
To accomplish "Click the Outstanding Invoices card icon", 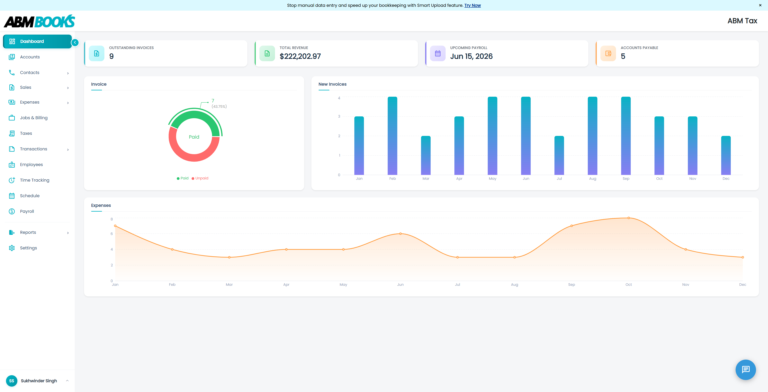I will click(96, 53).
